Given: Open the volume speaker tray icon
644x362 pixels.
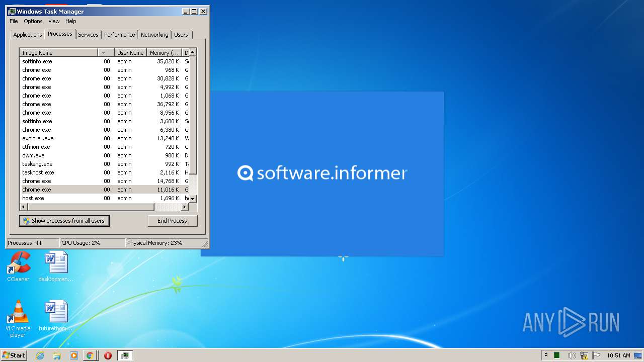Looking at the screenshot, I should click(572, 355).
